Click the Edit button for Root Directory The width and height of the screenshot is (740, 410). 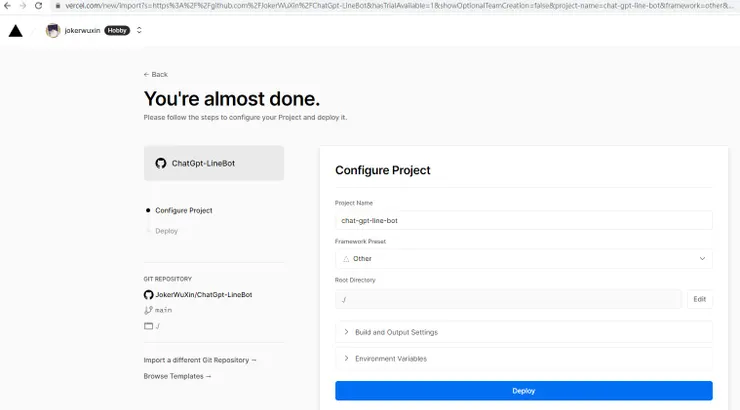click(699, 299)
